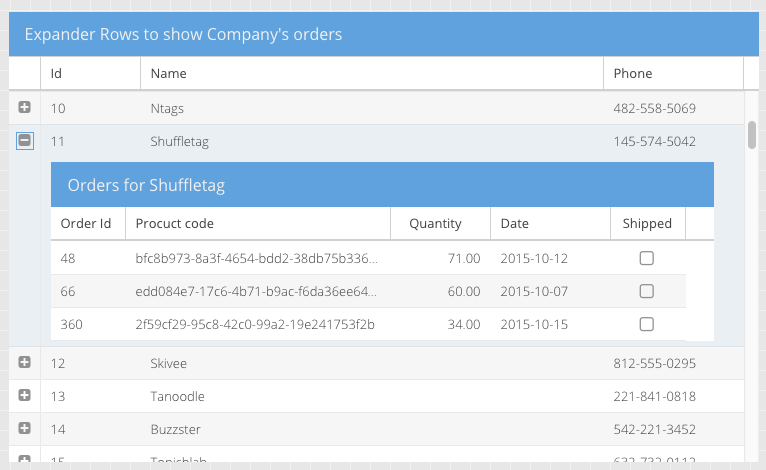
Task: Select product code cell of order 360
Action: tap(255, 324)
